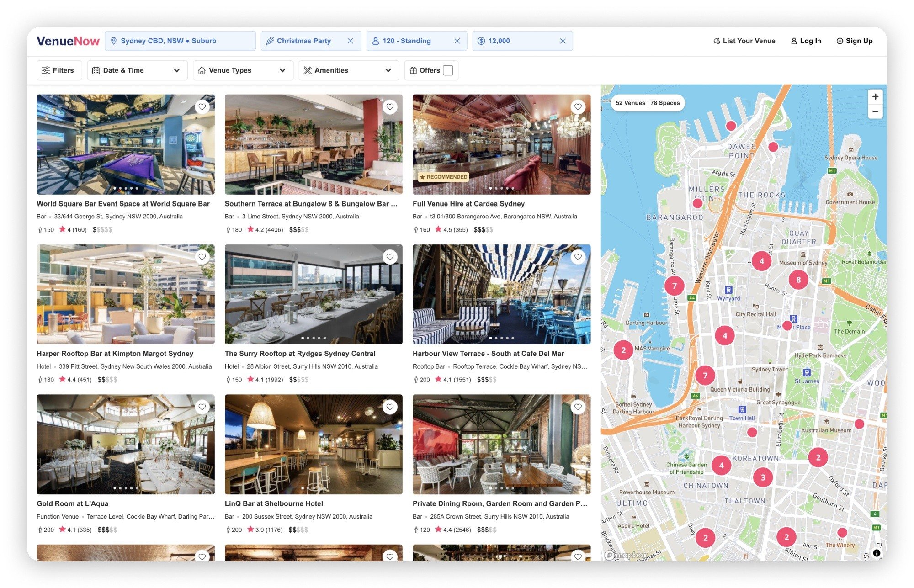
Task: Open LinQ Bar venue photo
Action: click(314, 444)
